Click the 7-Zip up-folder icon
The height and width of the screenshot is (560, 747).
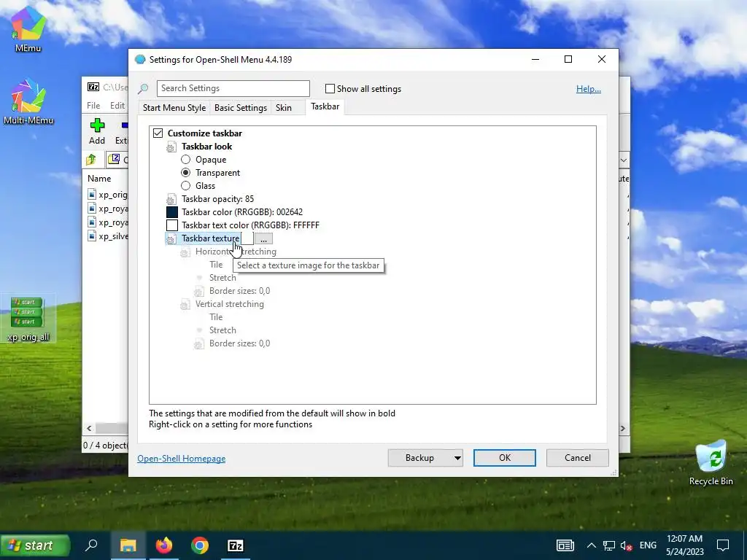point(91,160)
